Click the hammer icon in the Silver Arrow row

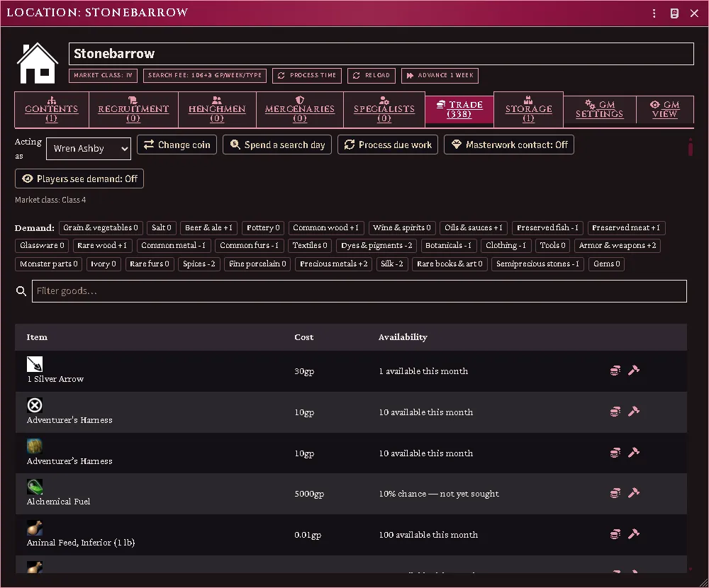(633, 371)
